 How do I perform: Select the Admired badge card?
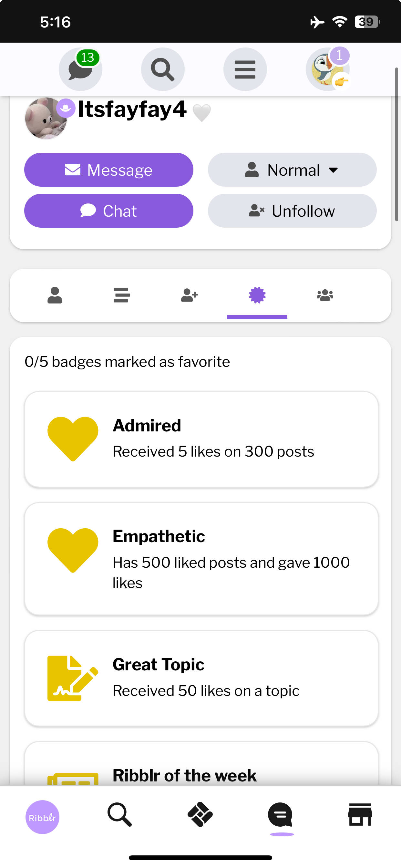point(201,439)
